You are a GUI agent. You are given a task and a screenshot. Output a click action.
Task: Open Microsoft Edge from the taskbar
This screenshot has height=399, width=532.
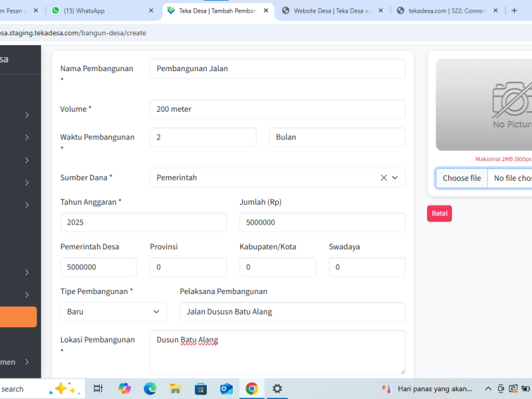(150, 388)
